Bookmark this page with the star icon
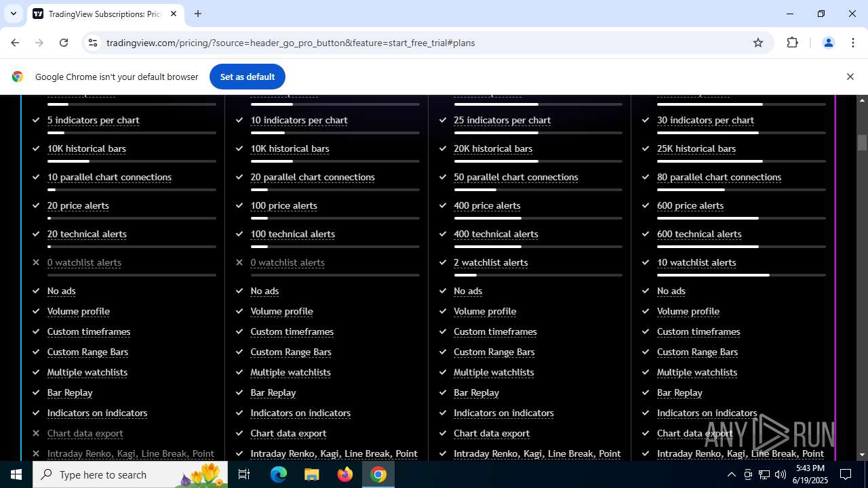The image size is (868, 488). click(758, 43)
